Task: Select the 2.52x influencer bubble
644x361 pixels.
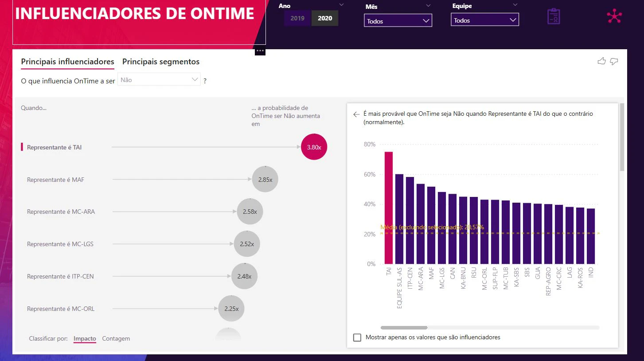Action: click(247, 244)
